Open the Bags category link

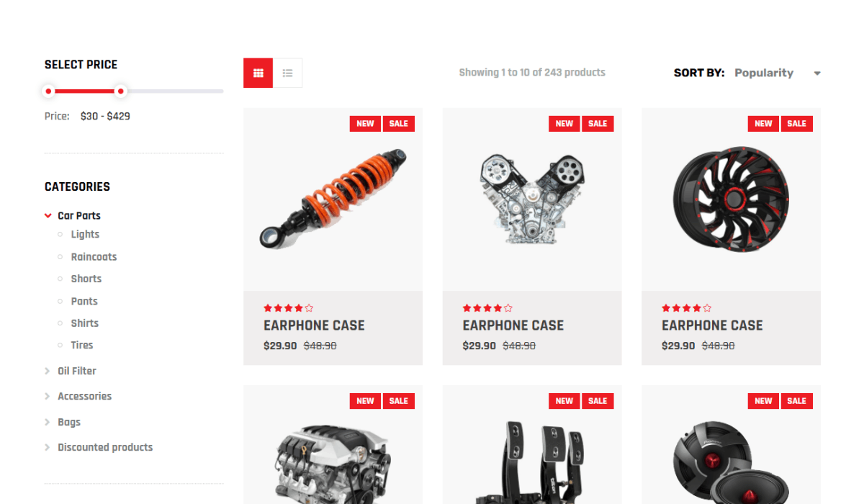tap(69, 422)
